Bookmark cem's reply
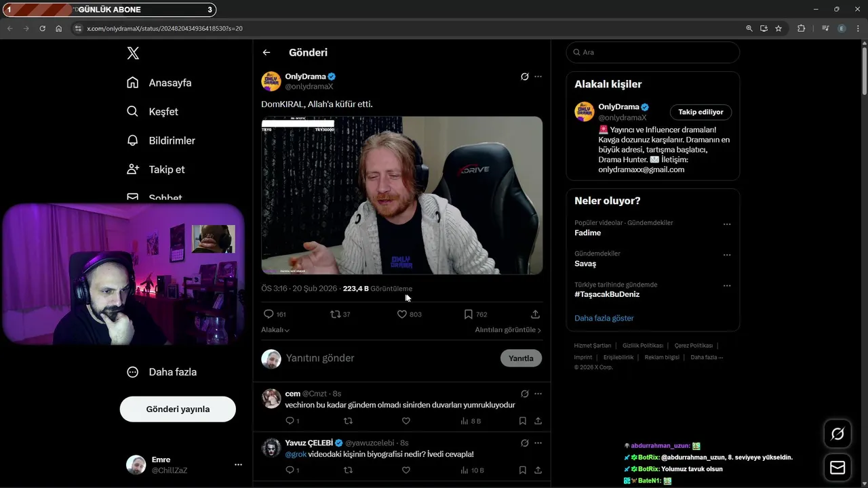The height and width of the screenshot is (488, 868). tap(522, 421)
